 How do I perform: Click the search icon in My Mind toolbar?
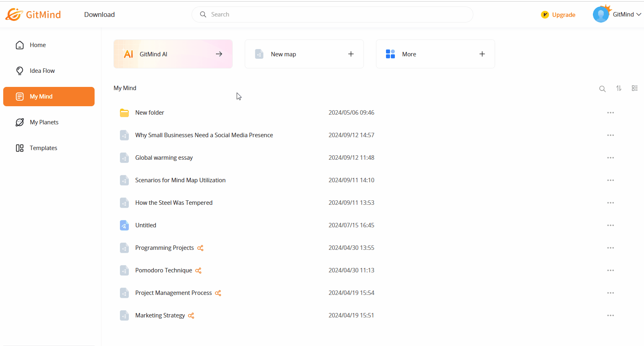pos(602,89)
